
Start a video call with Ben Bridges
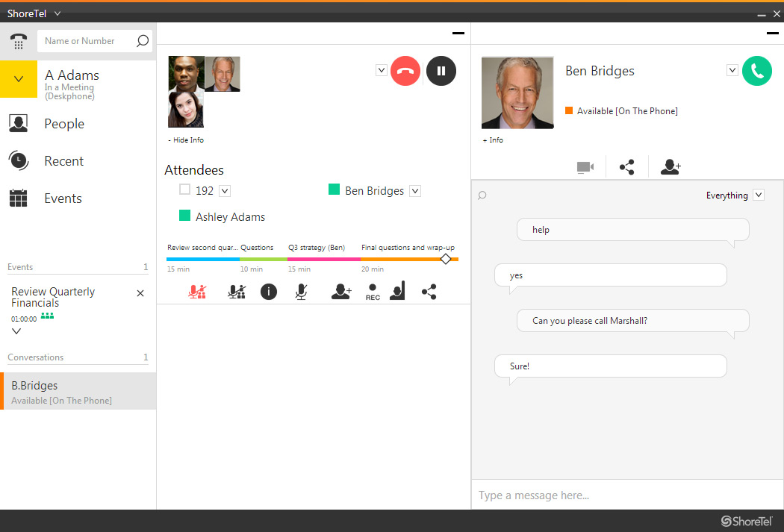click(x=585, y=166)
